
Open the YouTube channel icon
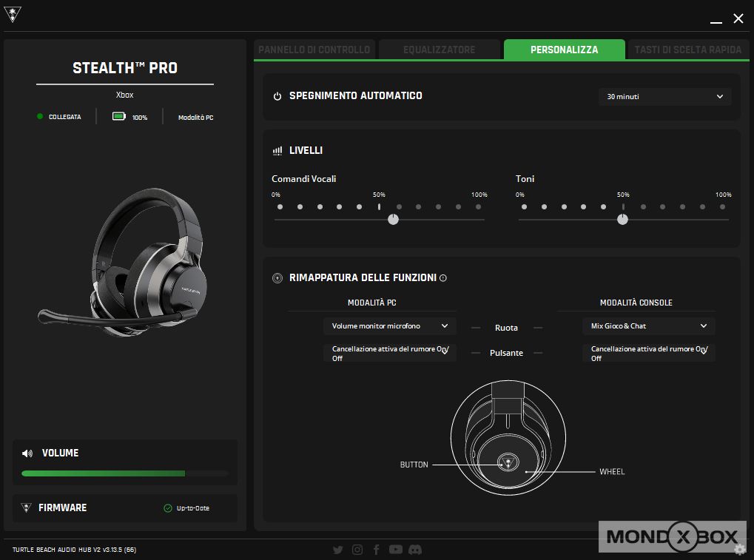click(396, 550)
